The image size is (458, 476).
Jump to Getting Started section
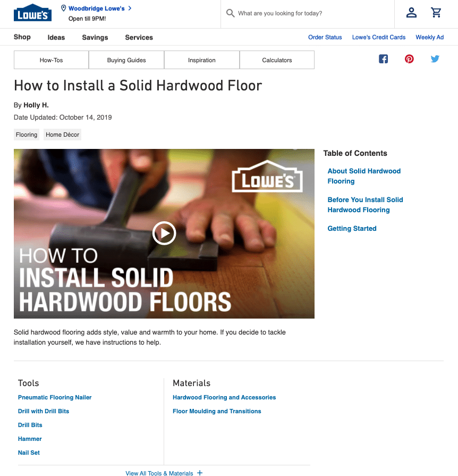click(352, 228)
